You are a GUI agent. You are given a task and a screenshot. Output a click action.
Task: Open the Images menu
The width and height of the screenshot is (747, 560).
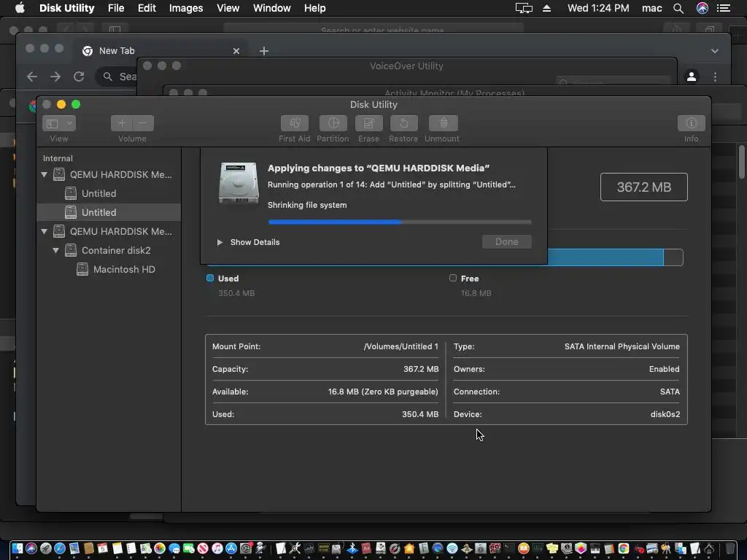click(186, 8)
